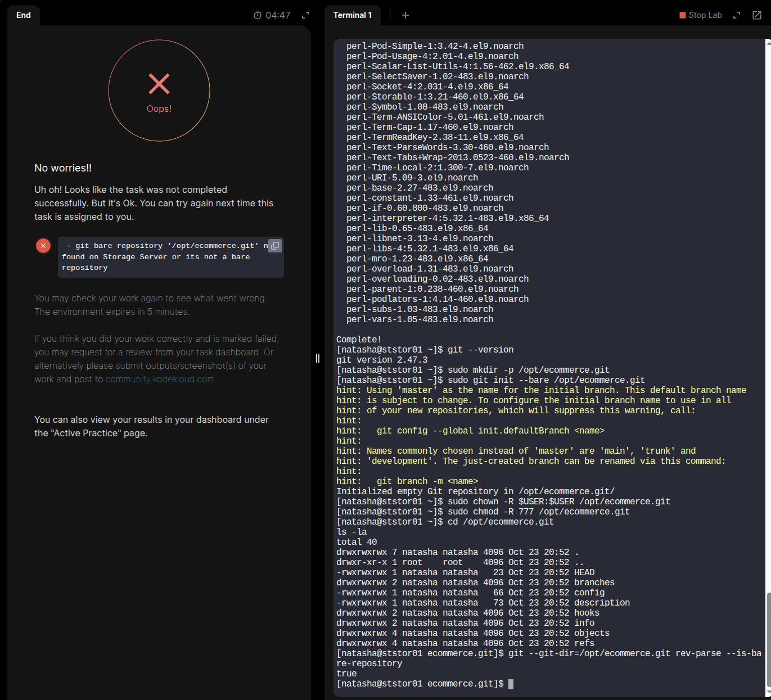Click the "Oops!" label
This screenshot has height=700, width=771.
point(159,109)
